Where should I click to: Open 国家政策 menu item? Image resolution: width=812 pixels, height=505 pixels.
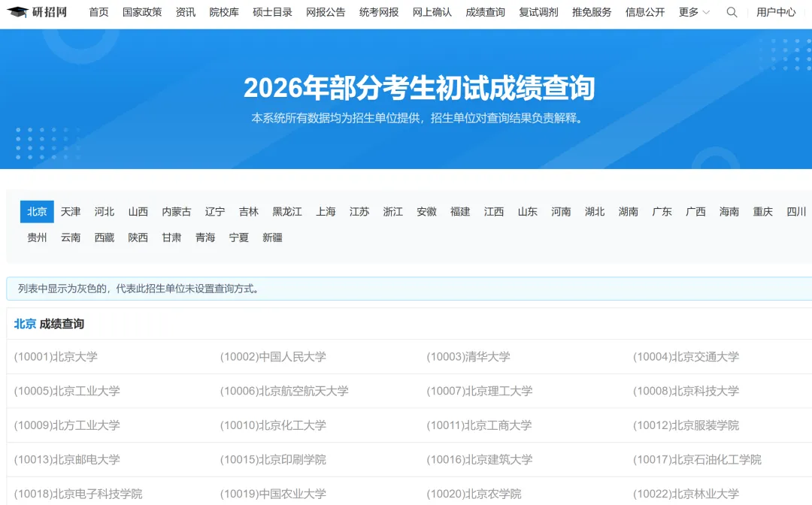142,12
